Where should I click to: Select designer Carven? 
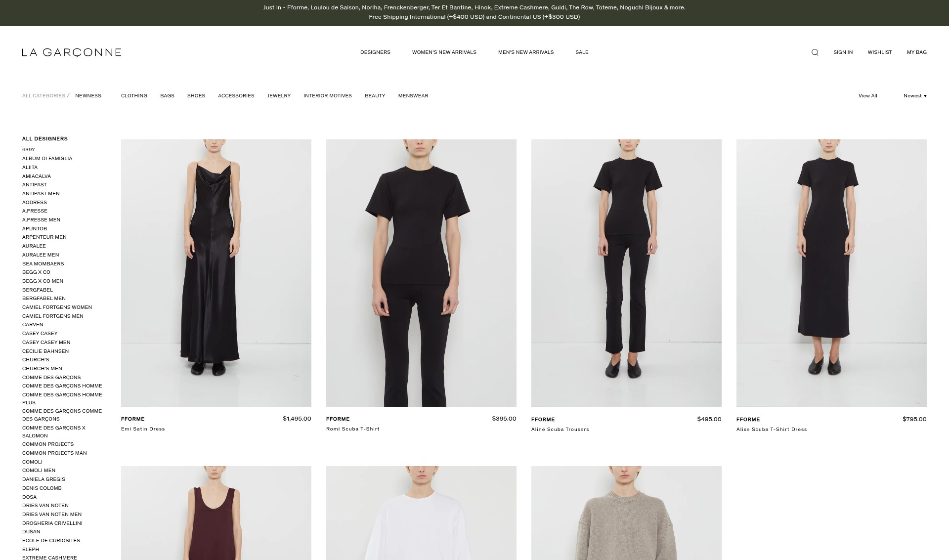coord(33,325)
